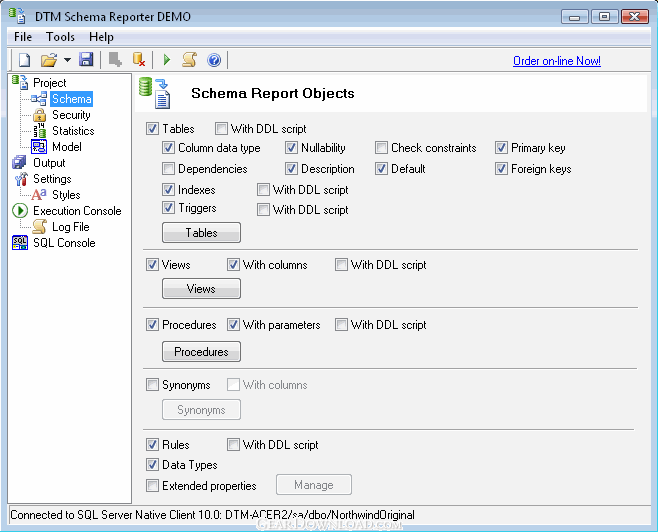Click the Statistics icon in the tree
The image size is (658, 532).
tap(39, 131)
